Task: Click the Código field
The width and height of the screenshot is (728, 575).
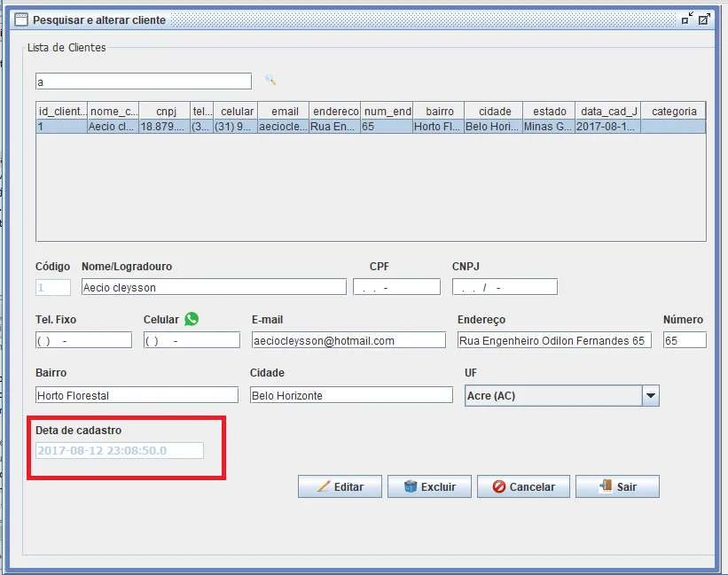Action: click(x=53, y=287)
